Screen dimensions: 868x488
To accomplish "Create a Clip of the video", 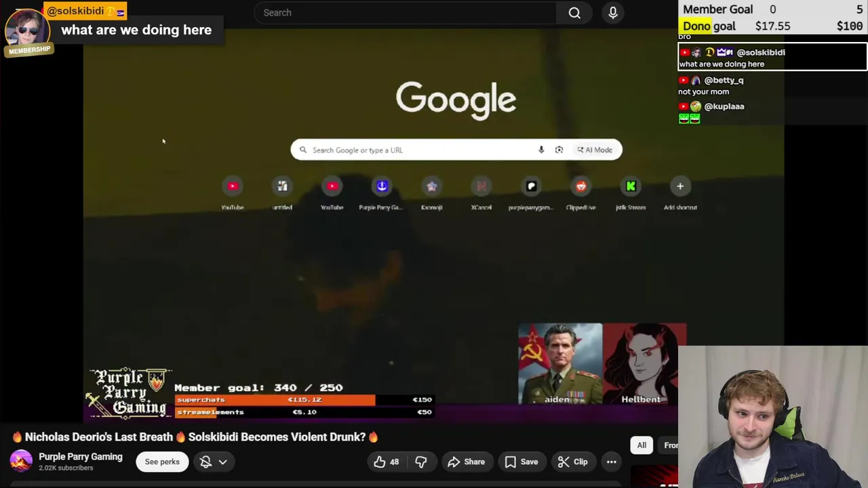I will click(573, 462).
